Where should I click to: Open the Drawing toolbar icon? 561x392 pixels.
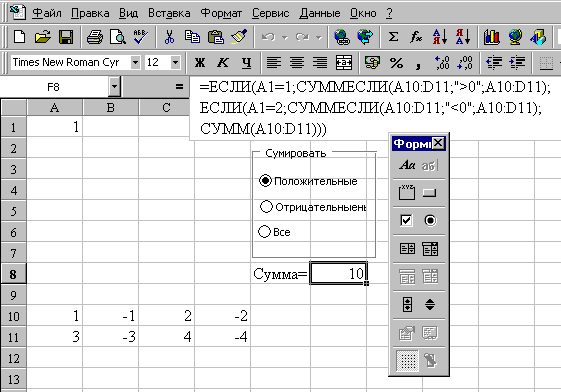coord(538,37)
